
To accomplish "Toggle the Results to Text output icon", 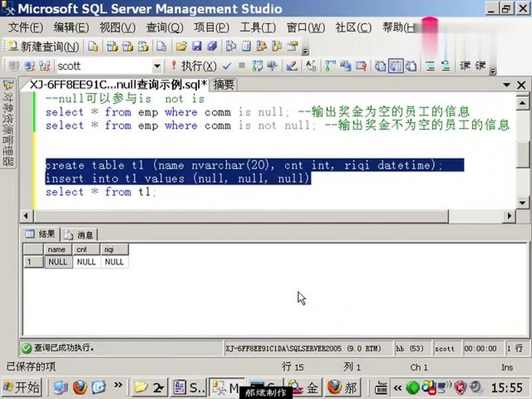I will point(380,66).
